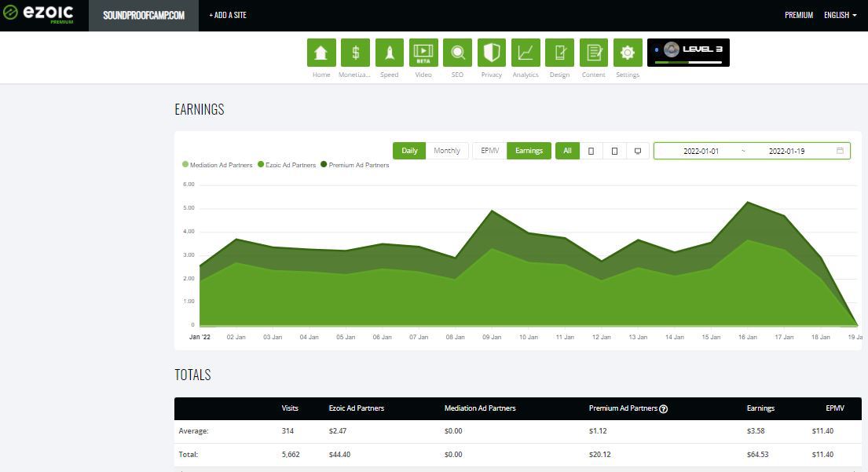Click the 12 Jan chart axis label
Screen dimensions: 868x472
[601, 337]
